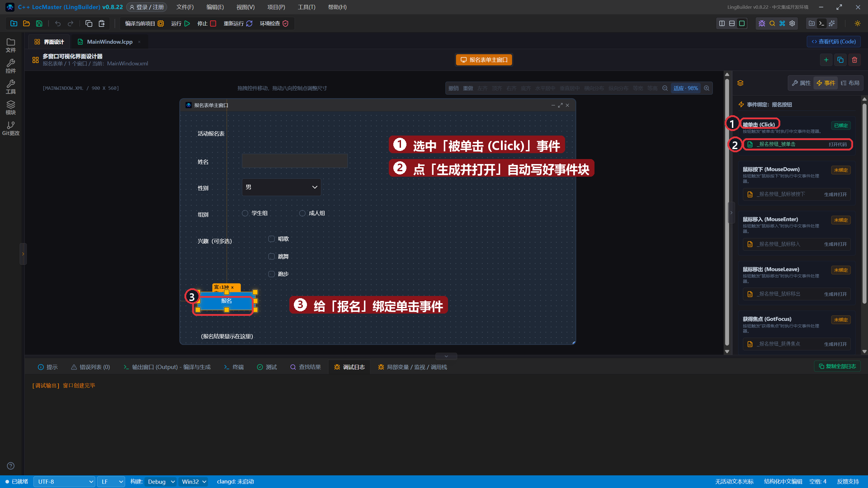
Task: Switch to the 属性 tab
Action: coord(801,83)
